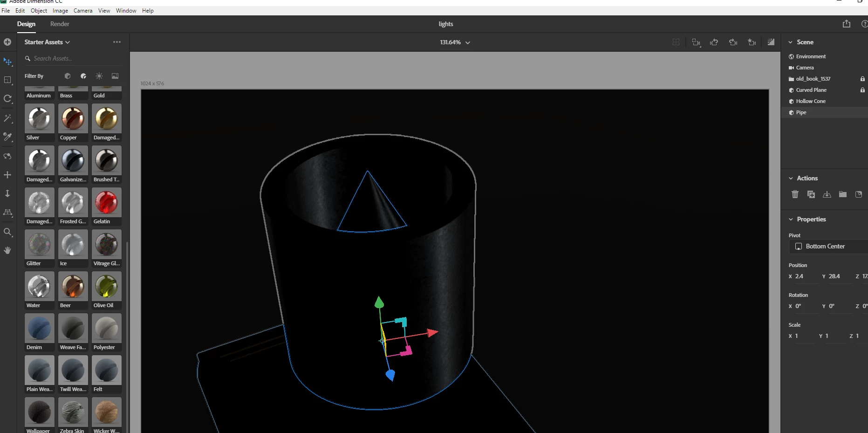The image size is (868, 433).
Task: Toggle the render preview icon
Action: click(771, 42)
